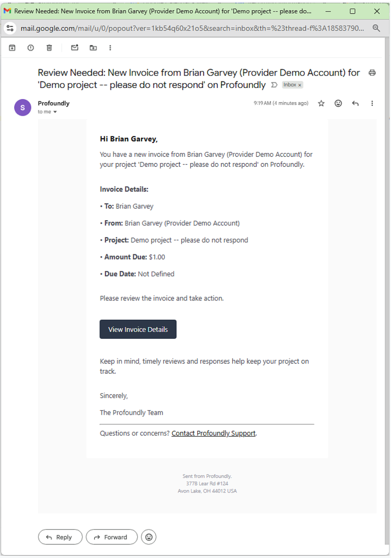392x558 pixels.
Task: Mark the email as unread
Action: click(x=75, y=47)
